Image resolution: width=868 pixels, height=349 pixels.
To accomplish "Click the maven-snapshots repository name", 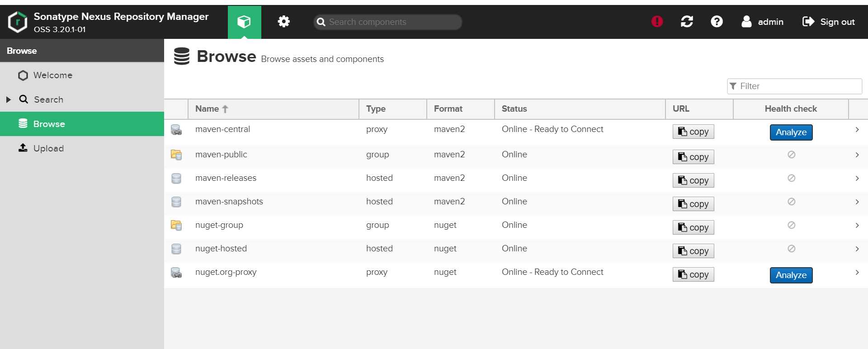I will (229, 202).
